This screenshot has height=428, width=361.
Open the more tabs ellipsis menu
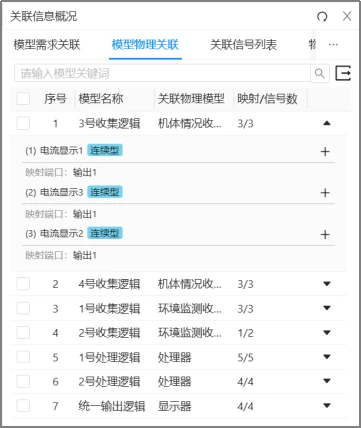pos(333,44)
